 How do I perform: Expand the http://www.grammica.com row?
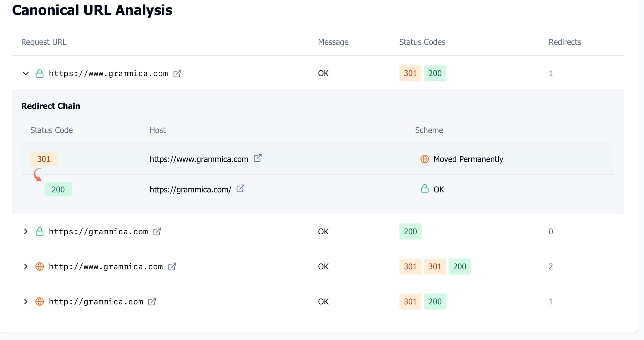26,266
